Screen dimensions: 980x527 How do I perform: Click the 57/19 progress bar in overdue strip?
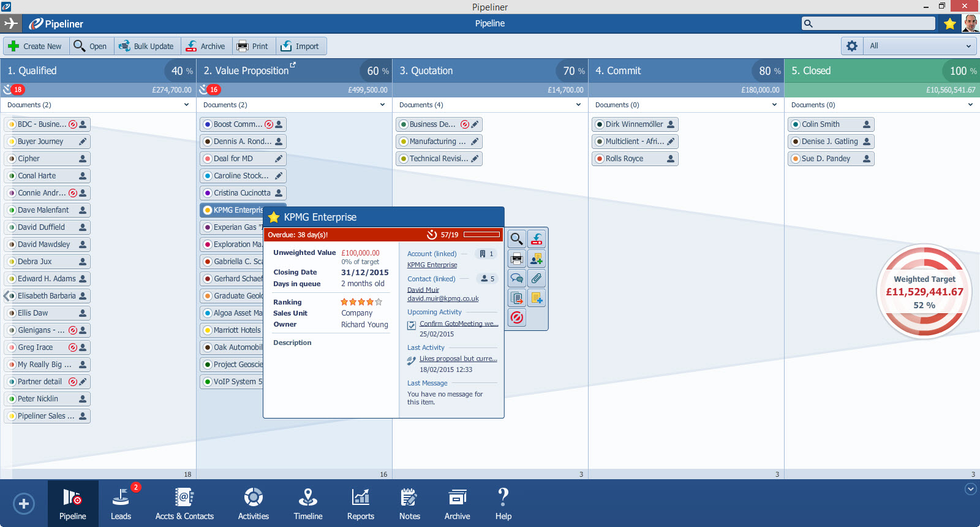(482, 235)
